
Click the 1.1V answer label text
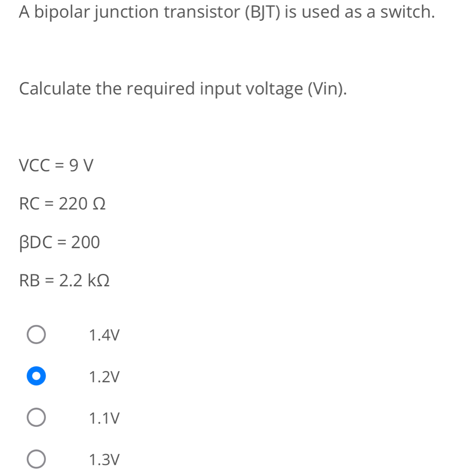pos(104,418)
